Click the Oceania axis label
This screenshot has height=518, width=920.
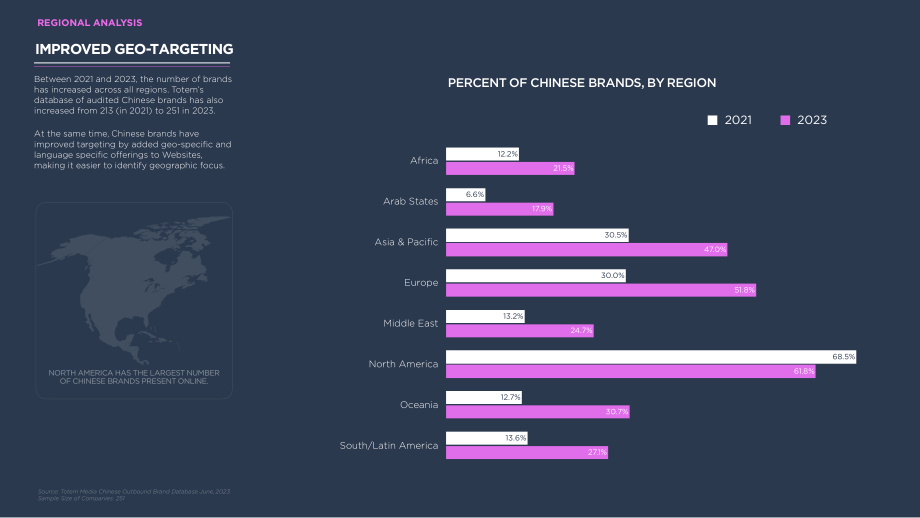[419, 405]
